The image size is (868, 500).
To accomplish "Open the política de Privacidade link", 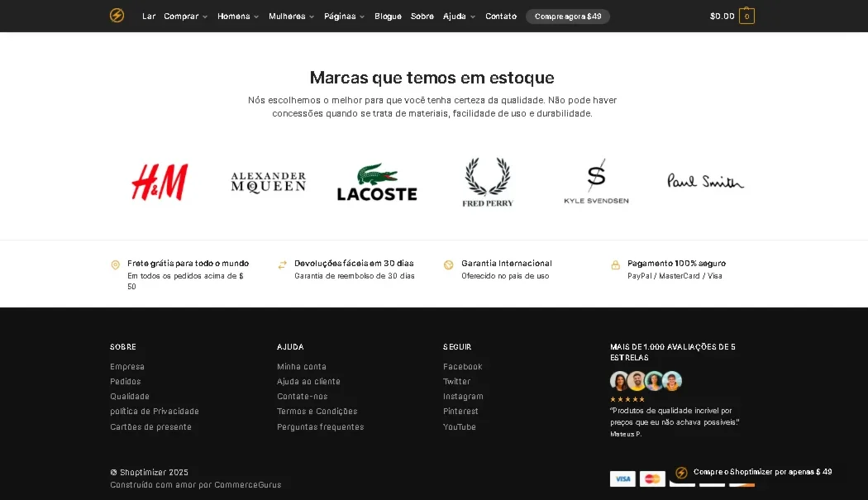I will 155,412.
